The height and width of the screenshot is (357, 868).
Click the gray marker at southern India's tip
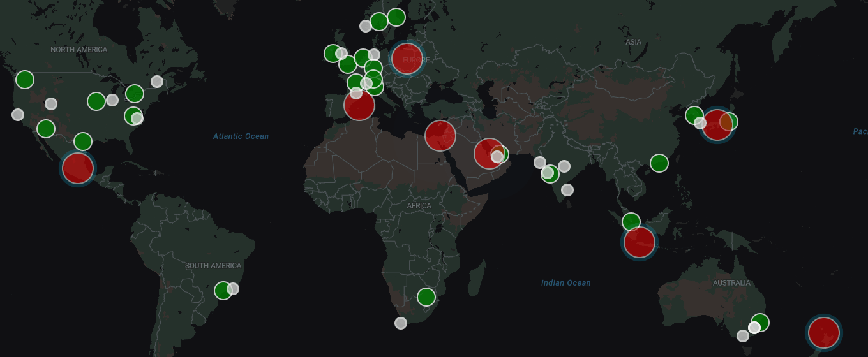tap(567, 190)
